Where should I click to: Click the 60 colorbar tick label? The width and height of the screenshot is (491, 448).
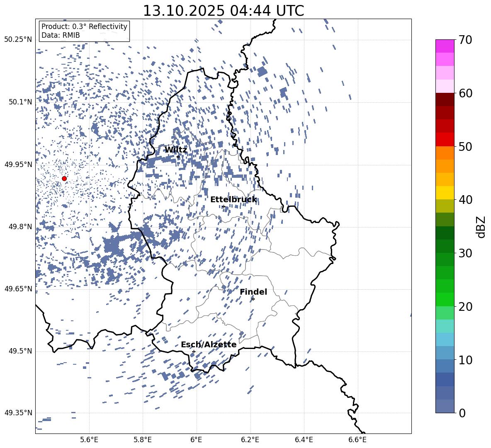(465, 94)
